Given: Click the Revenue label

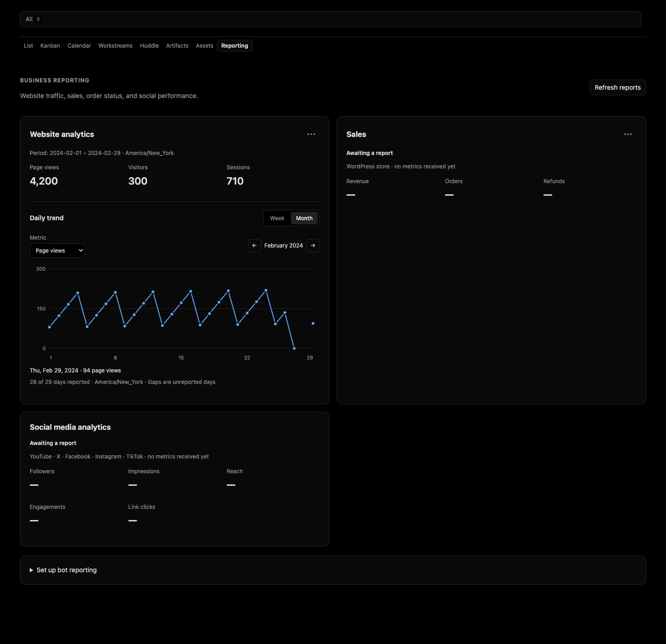Looking at the screenshot, I should (358, 181).
